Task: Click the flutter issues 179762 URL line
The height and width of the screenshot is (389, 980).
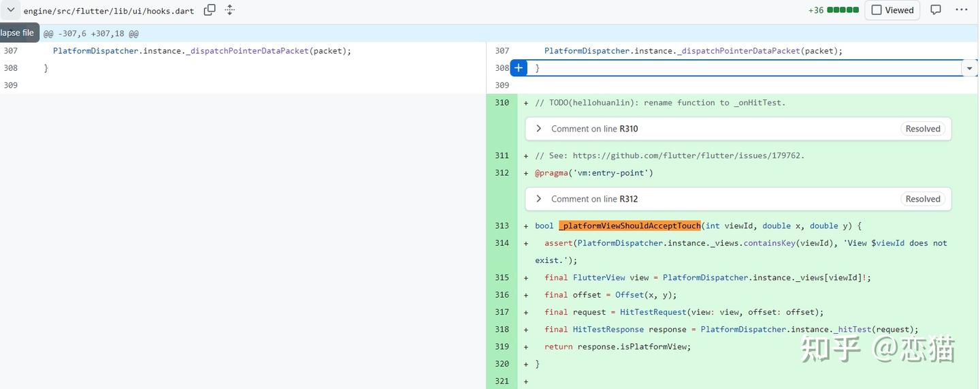Action: 670,155
